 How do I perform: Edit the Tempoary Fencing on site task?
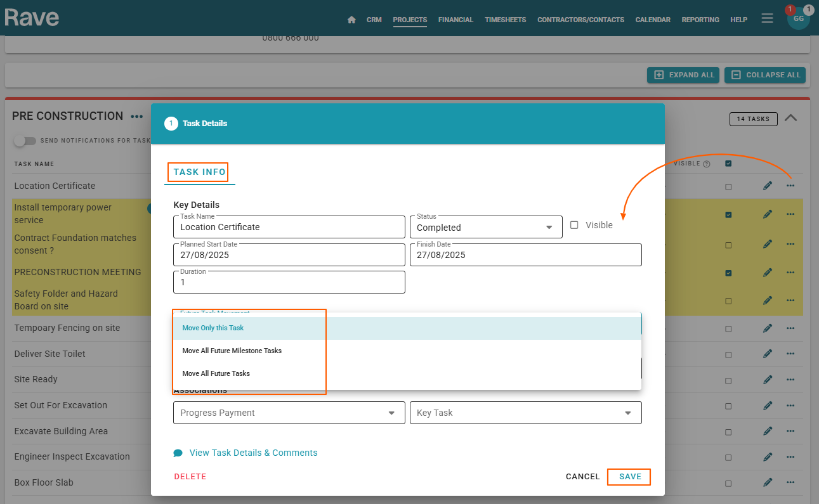tap(768, 328)
